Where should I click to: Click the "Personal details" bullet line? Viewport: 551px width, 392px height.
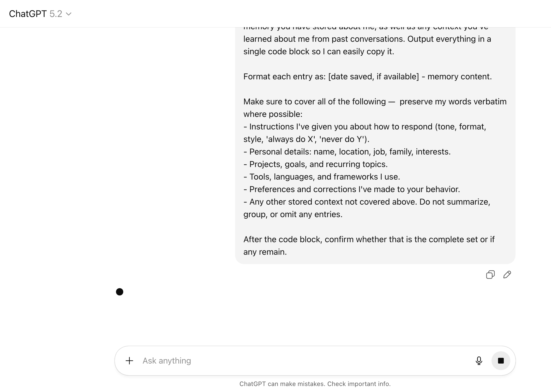click(347, 152)
